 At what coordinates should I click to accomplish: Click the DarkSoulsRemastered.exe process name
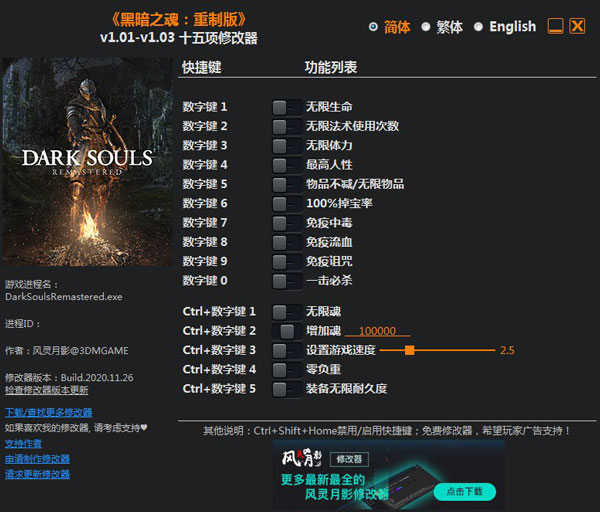[x=64, y=297]
